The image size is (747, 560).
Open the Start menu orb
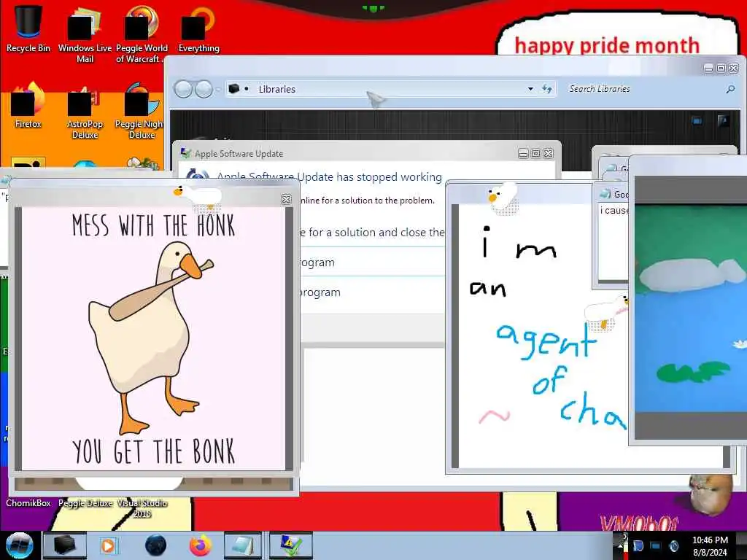tap(19, 545)
